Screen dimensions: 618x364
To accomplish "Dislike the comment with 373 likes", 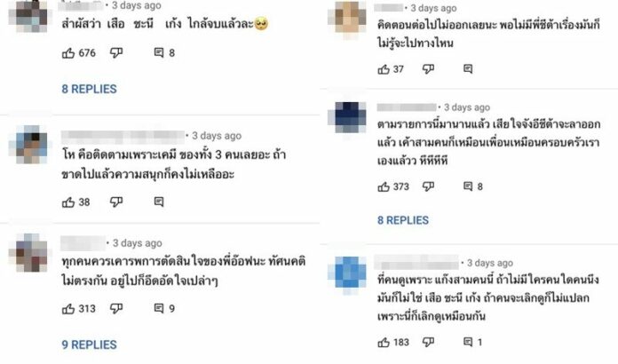I will 428,186.
